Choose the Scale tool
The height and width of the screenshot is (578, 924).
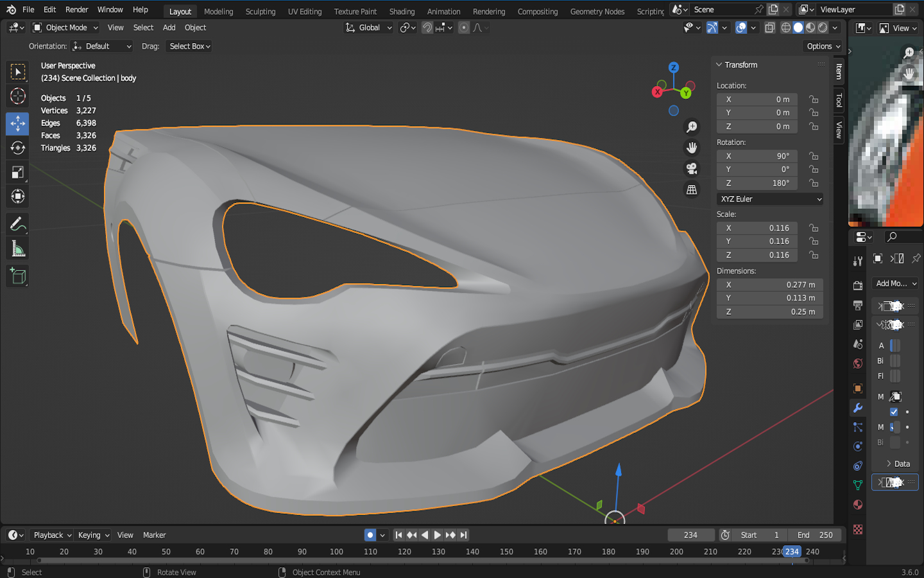coord(18,172)
